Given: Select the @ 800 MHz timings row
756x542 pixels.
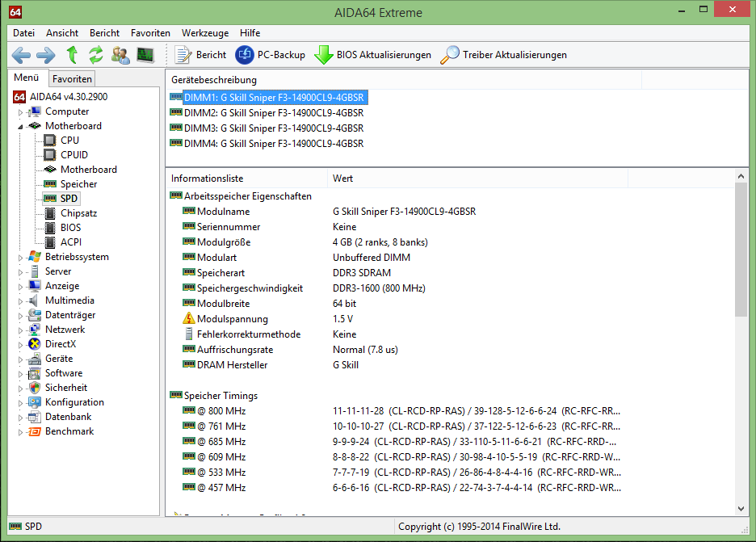Looking at the screenshot, I should pos(401,411).
